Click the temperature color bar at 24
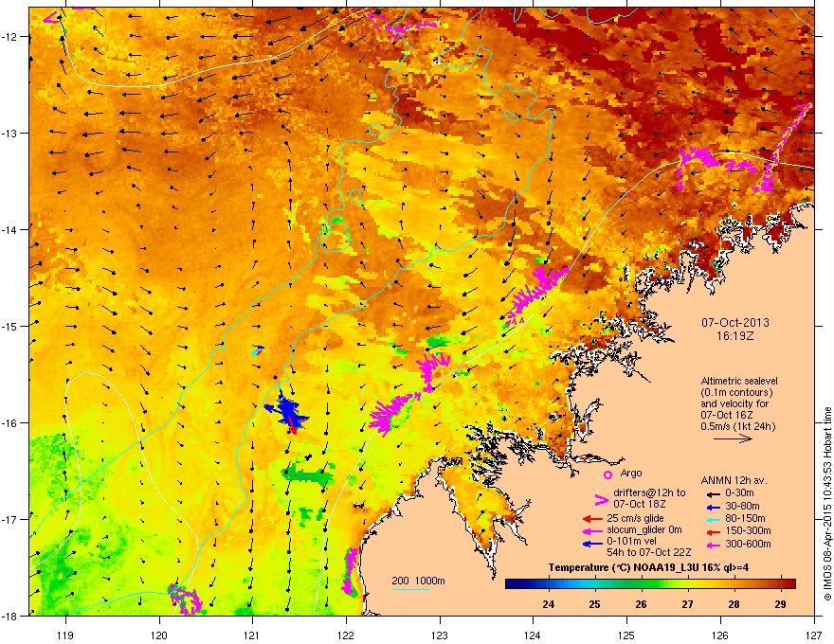Screen dimensions: 834x644 [549, 584]
